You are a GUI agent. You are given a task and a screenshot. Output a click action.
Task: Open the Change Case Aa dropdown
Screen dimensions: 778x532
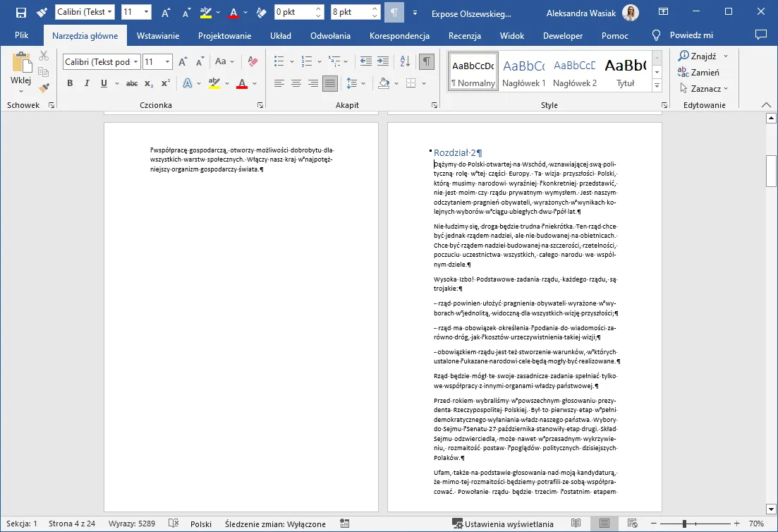click(x=232, y=61)
